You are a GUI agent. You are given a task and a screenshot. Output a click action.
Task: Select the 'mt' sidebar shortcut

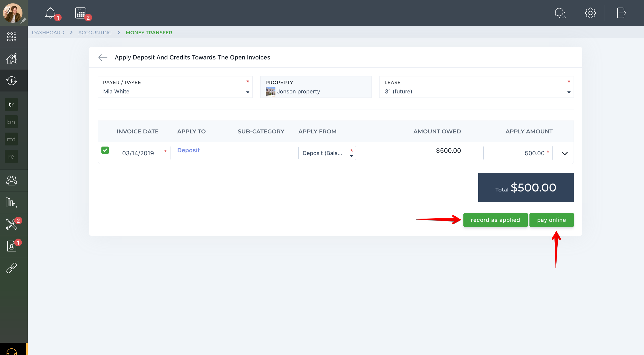[11, 139]
